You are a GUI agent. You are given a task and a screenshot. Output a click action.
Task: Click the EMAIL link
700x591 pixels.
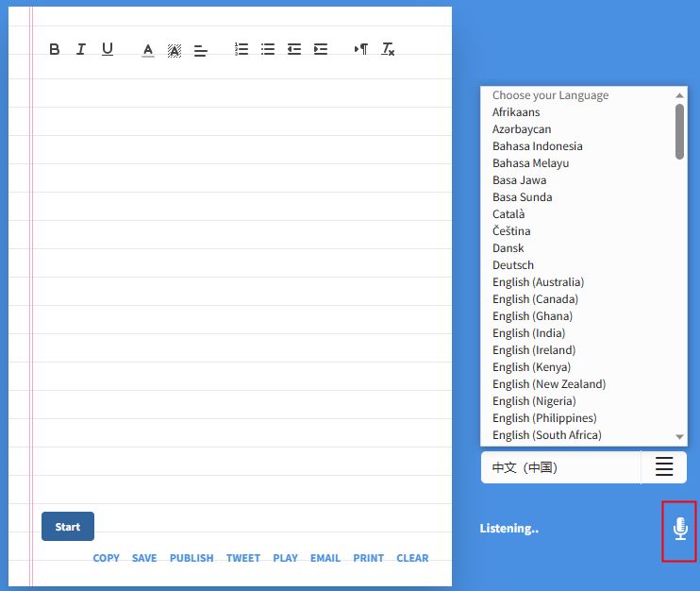(x=325, y=558)
